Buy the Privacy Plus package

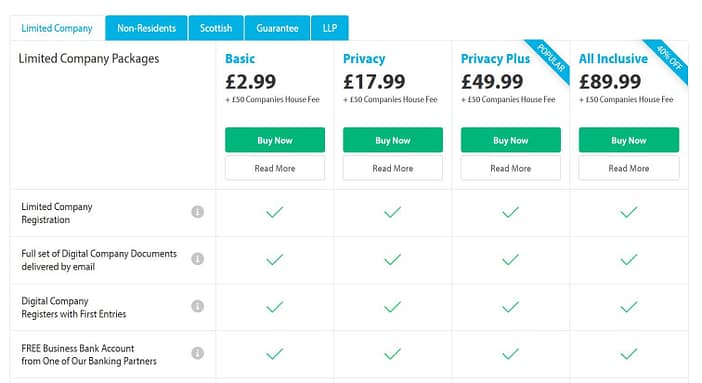click(x=510, y=140)
